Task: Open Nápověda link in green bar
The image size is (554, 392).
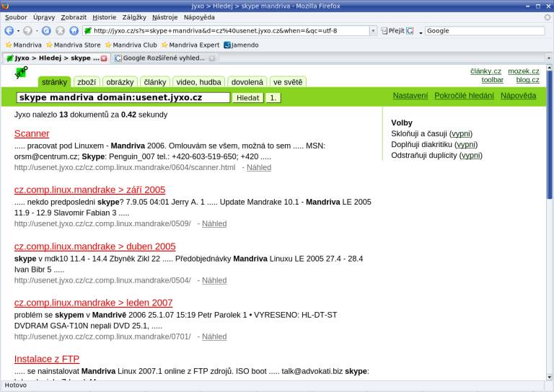Action: tap(519, 96)
